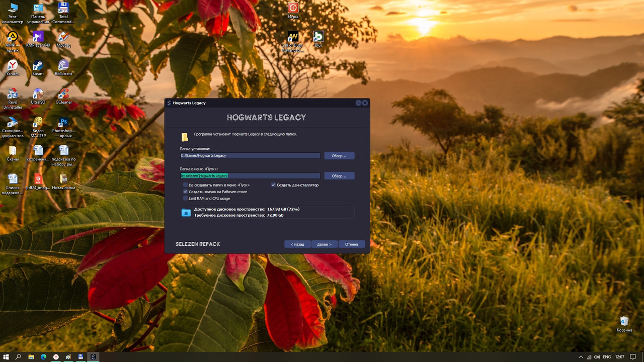Select the Корзина recycle bin icon
Image resolution: width=644 pixels, height=362 pixels.
(624, 324)
